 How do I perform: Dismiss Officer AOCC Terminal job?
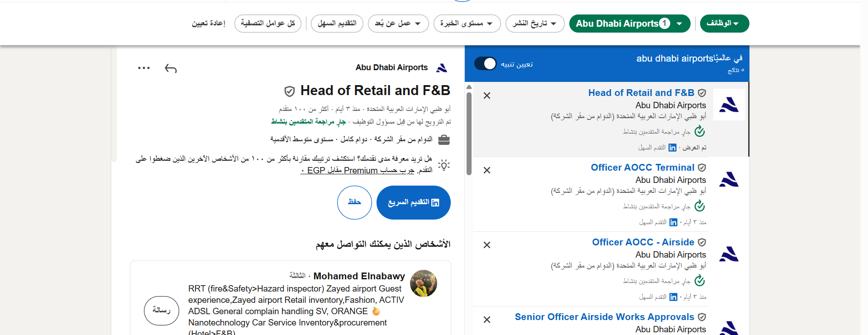487,170
